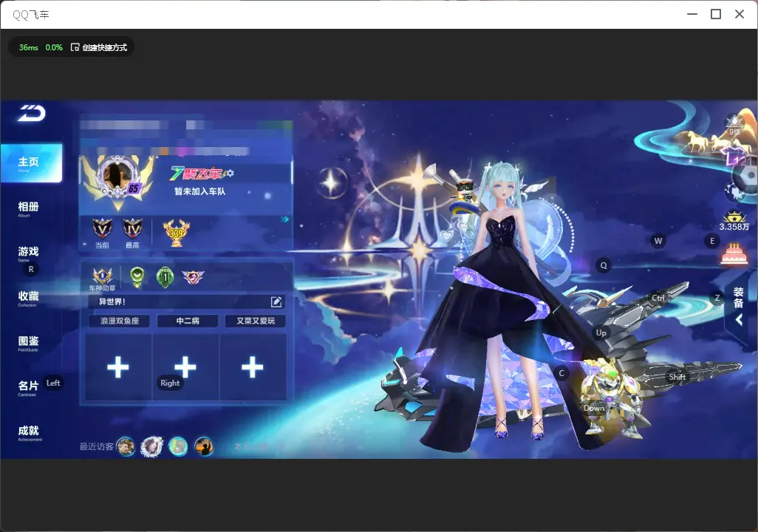758x532 pixels.
Task: Click the 创建快捷方式 shortcut button
Action: 98,47
